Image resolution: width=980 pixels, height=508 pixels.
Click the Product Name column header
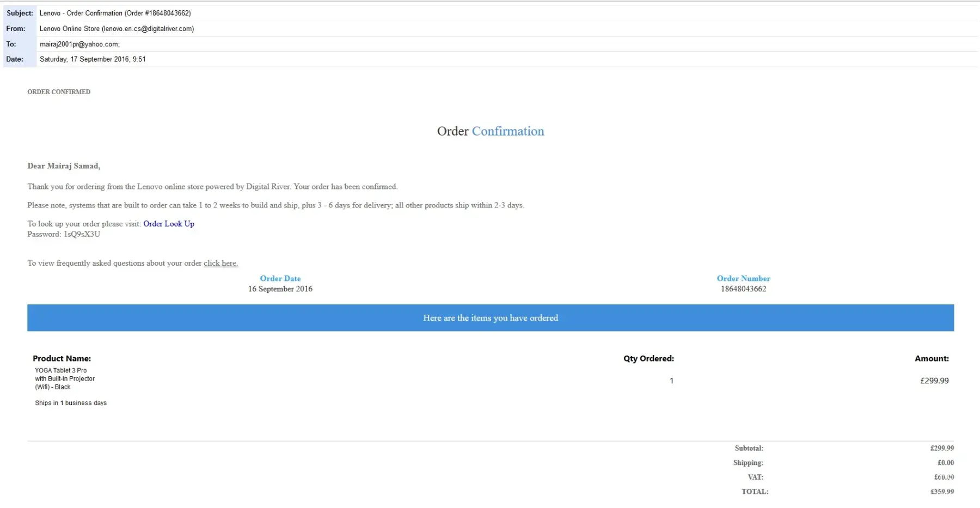click(62, 359)
